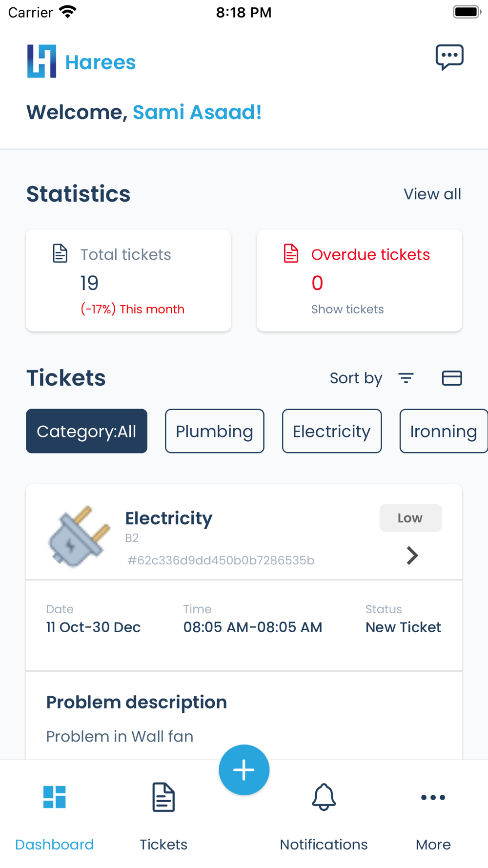
Task: Go to the Dashboard tab
Action: [54, 811]
